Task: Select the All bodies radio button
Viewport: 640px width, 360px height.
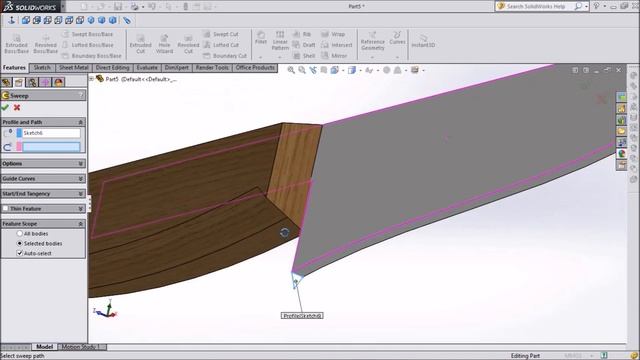Action: 19,233
